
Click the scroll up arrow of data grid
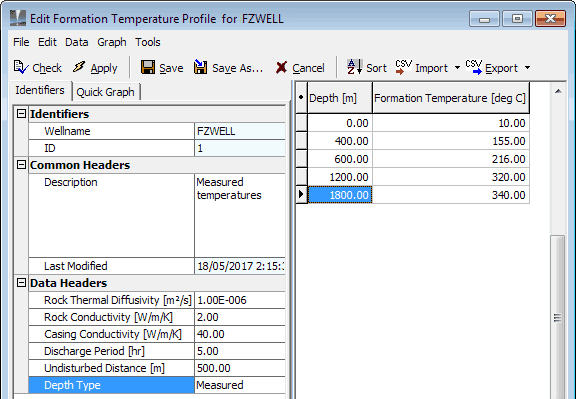click(558, 91)
